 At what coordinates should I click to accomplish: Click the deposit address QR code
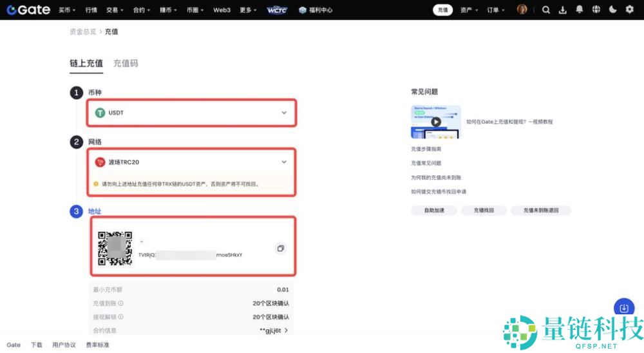click(x=115, y=248)
